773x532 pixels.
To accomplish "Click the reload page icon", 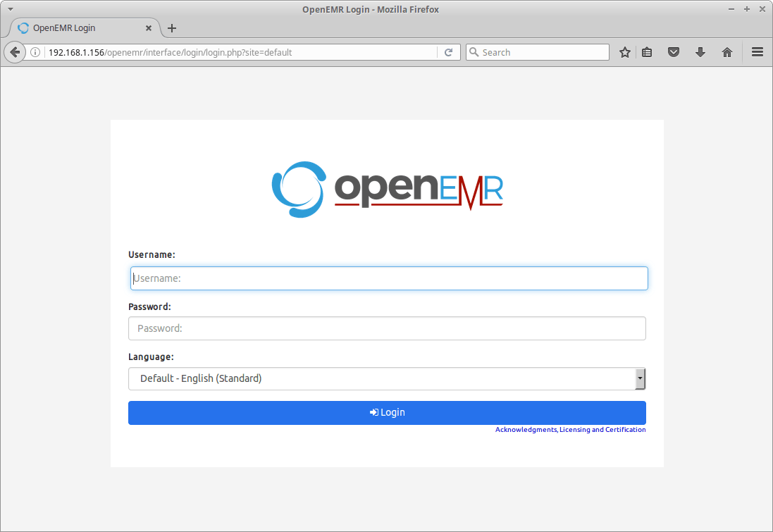I will [449, 51].
